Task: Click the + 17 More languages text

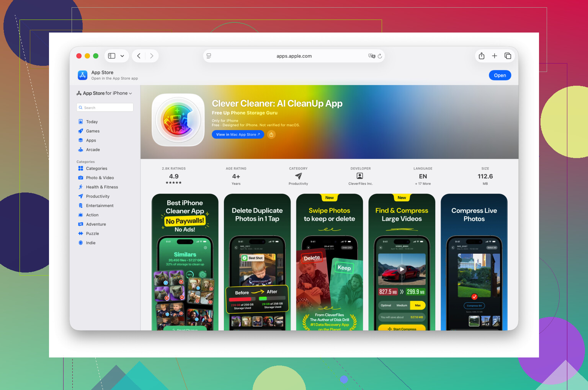Action: click(x=423, y=184)
